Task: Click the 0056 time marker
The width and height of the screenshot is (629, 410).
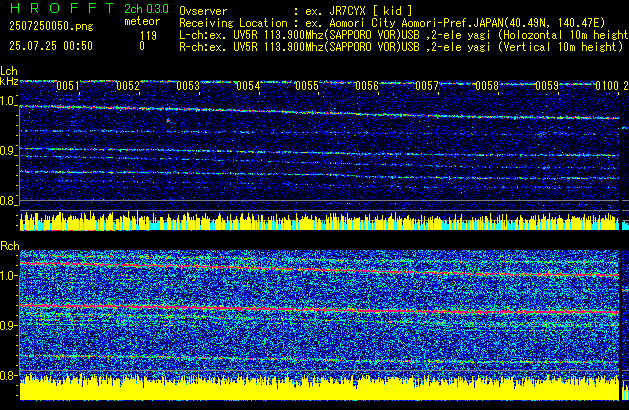Action: pos(367,86)
